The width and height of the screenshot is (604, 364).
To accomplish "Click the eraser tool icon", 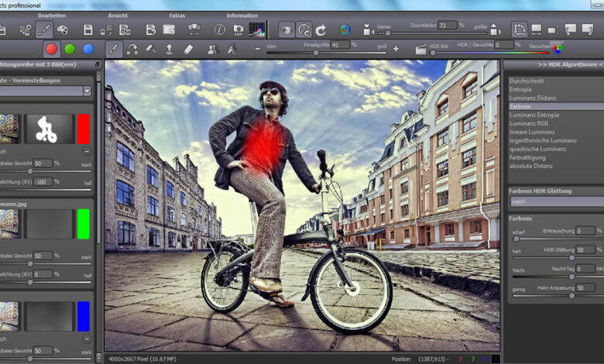I will point(187,49).
